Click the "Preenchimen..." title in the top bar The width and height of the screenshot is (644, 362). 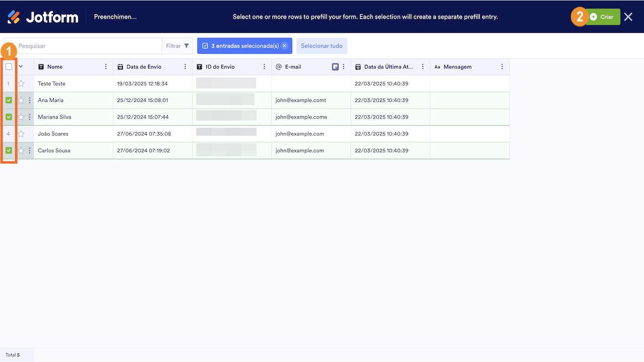click(x=115, y=17)
